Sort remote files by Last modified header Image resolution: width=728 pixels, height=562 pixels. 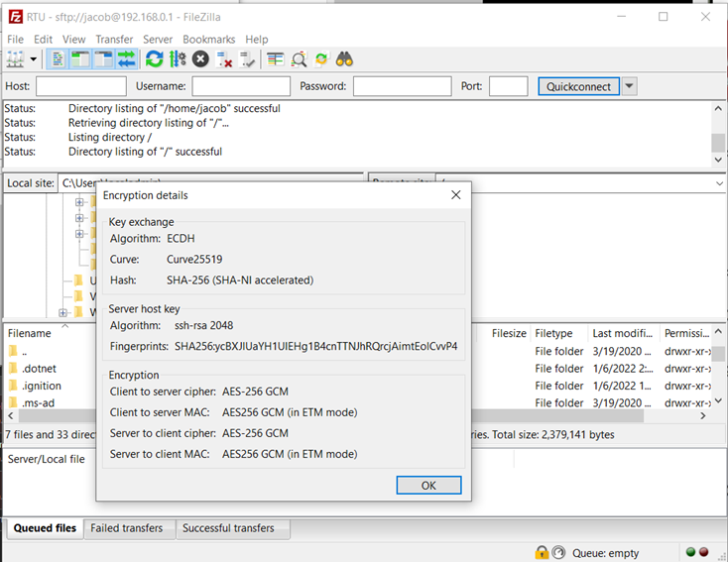tap(623, 333)
